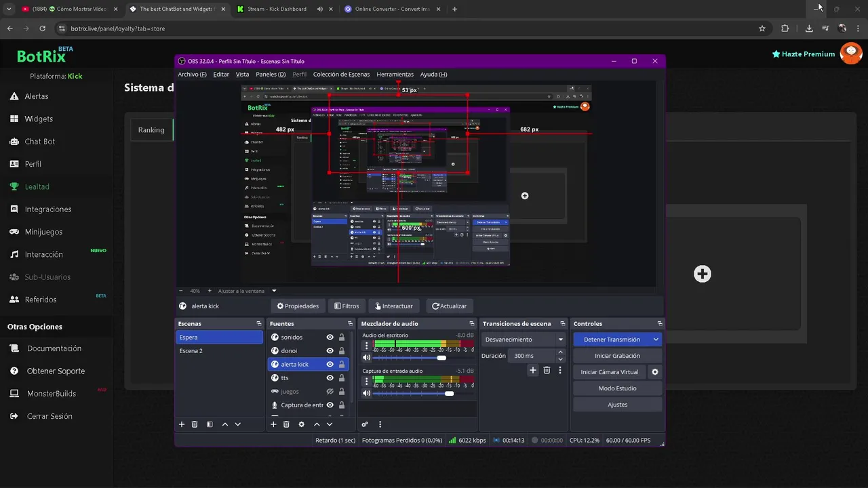The width and height of the screenshot is (868, 488).
Task: Toggle visibility of Captura de entrada source
Action: (x=330, y=405)
